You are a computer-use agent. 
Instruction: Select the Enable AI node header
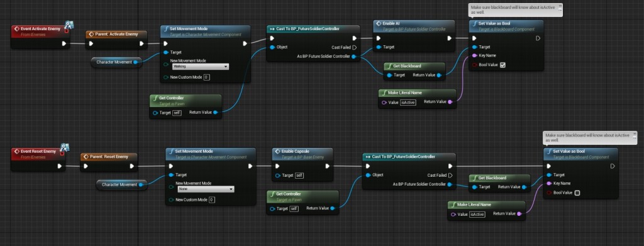pos(414,26)
